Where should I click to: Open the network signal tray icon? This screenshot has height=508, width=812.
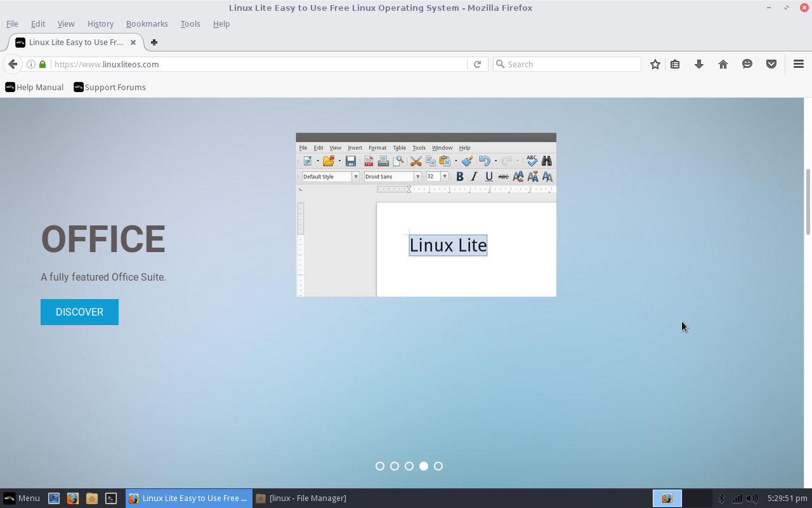point(737,498)
